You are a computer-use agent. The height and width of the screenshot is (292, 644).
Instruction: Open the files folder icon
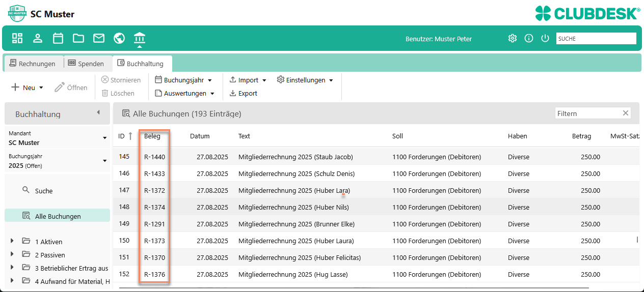78,38
